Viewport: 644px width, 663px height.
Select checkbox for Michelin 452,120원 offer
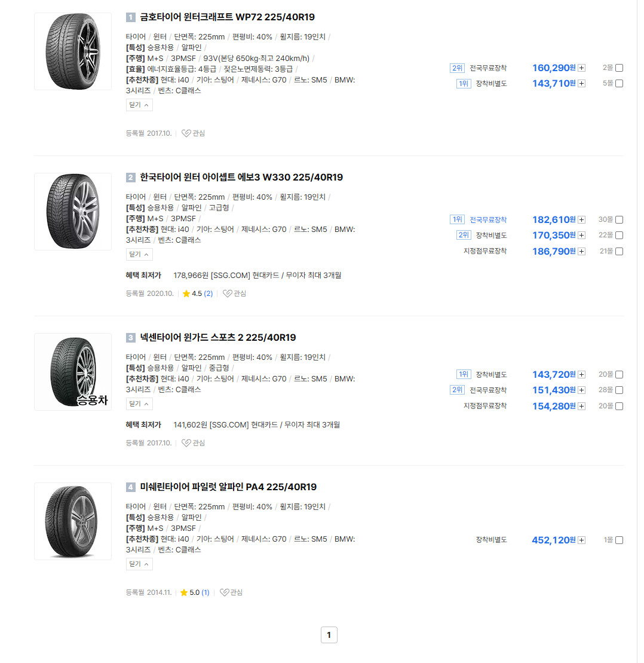point(619,540)
